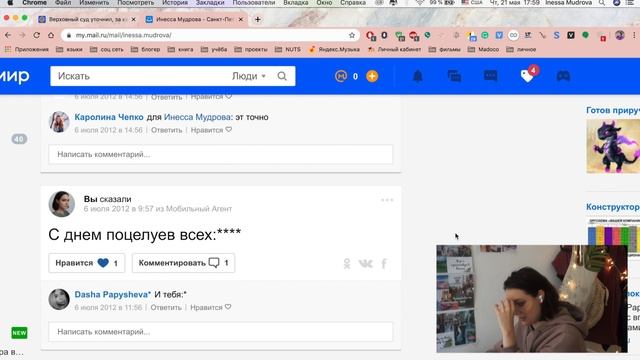
Task: Expand the фильмы bookmarks folder
Action: pos(444,49)
